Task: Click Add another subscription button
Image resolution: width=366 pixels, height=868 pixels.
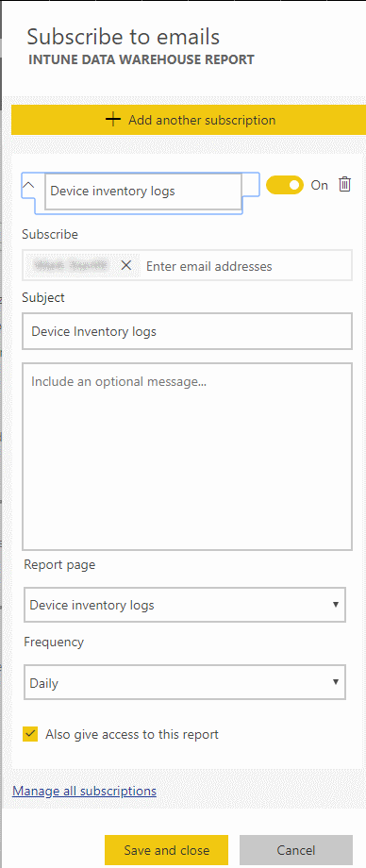Action: pos(189,120)
